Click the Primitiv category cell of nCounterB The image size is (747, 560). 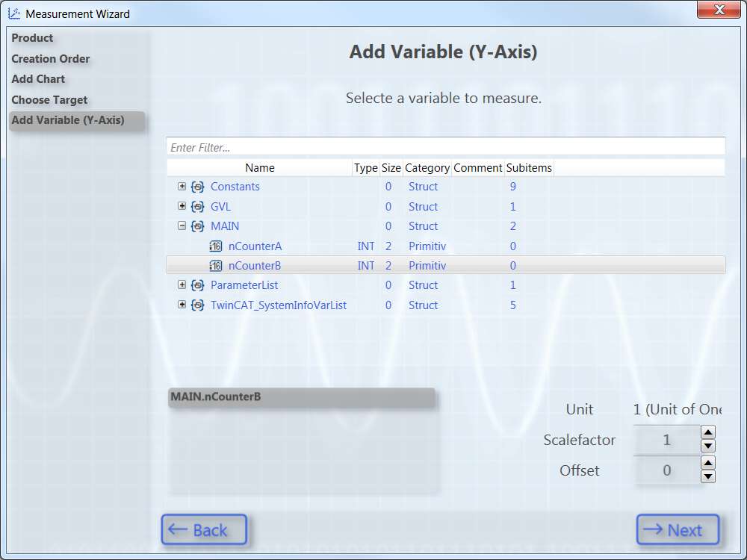pyautogui.click(x=427, y=266)
